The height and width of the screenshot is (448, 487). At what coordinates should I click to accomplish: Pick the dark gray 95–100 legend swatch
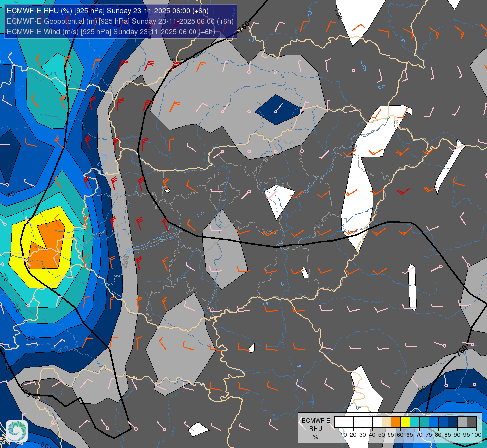coord(472,422)
